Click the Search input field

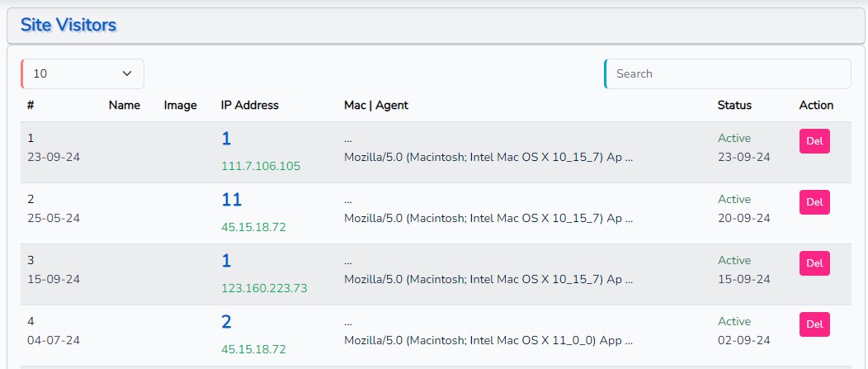[728, 73]
